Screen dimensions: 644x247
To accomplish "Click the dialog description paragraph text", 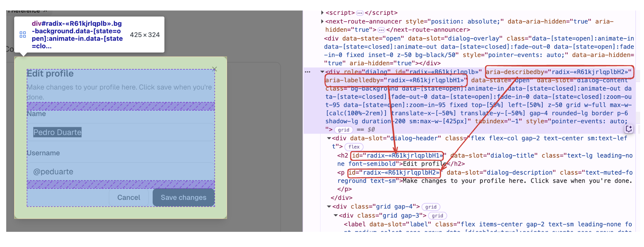I will [119, 92].
